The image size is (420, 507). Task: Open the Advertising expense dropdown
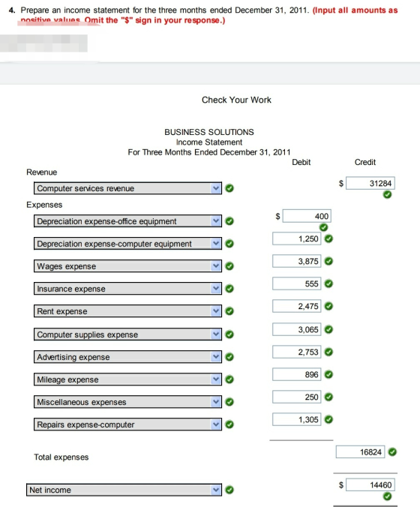pos(127,357)
